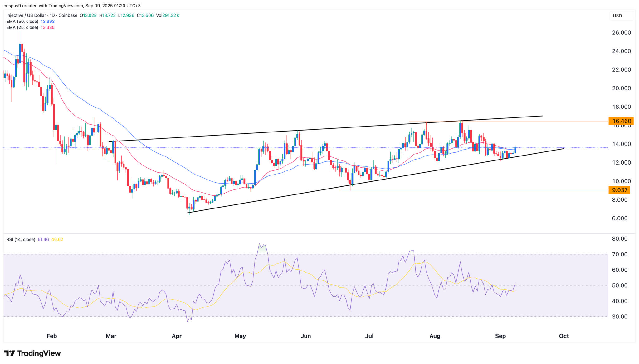
Task: Click the Apr label on time axis
Action: (177, 336)
